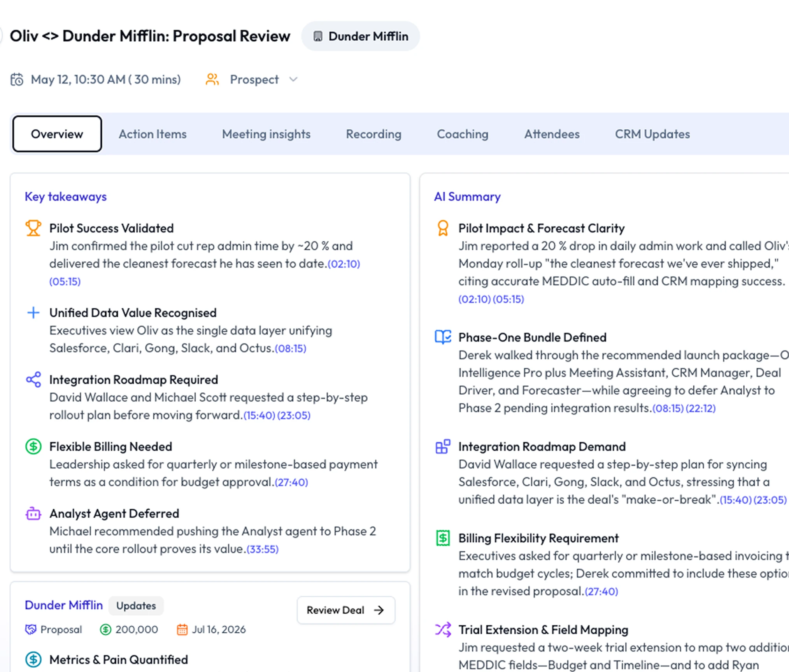This screenshot has height=672, width=789.
Task: Click the Pilot Success Validated title
Action: pos(112,228)
